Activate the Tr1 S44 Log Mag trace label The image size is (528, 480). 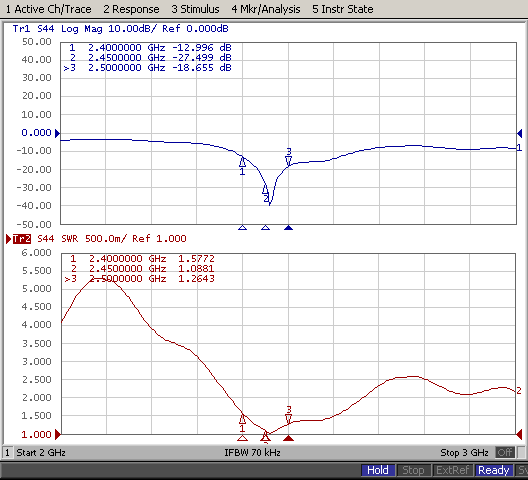(x=120, y=29)
